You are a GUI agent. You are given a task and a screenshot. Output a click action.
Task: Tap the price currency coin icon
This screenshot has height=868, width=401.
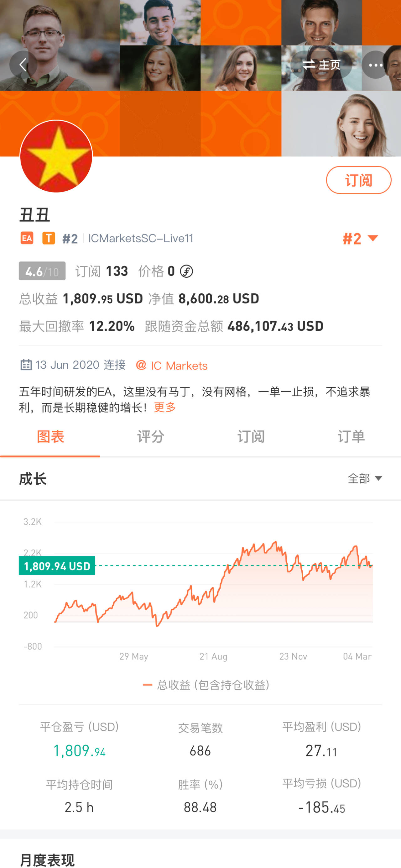(186, 271)
